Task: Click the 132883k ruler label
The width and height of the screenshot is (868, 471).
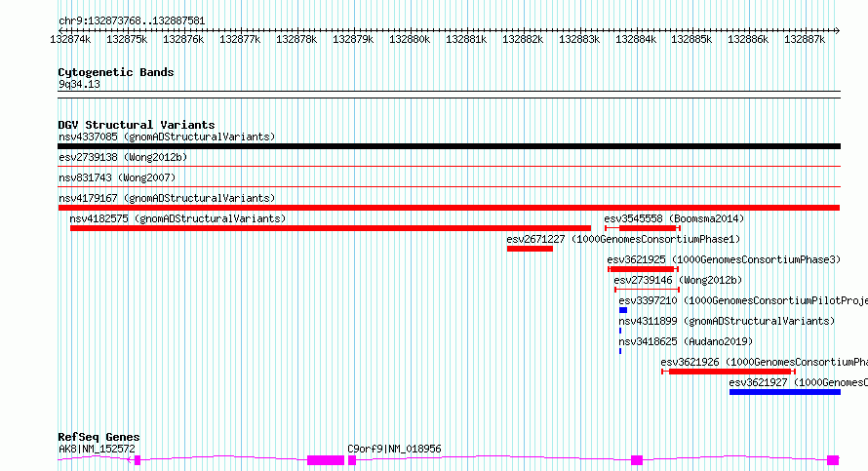Action: (579, 39)
